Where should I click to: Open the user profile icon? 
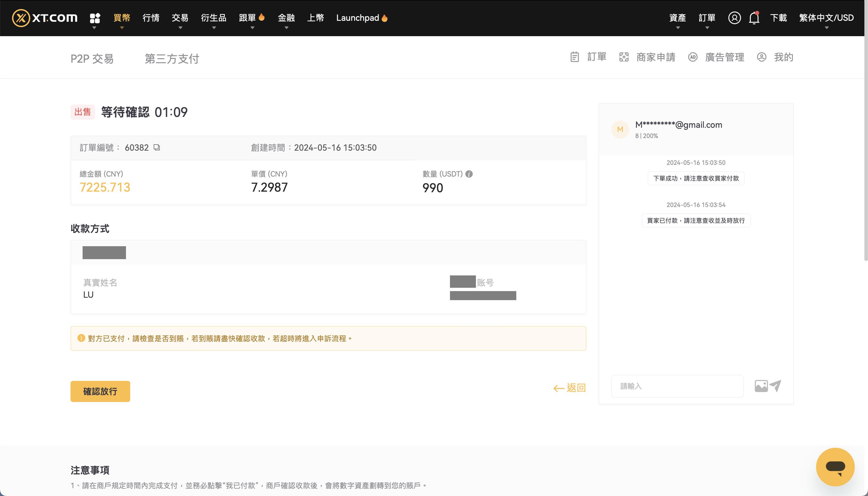734,18
